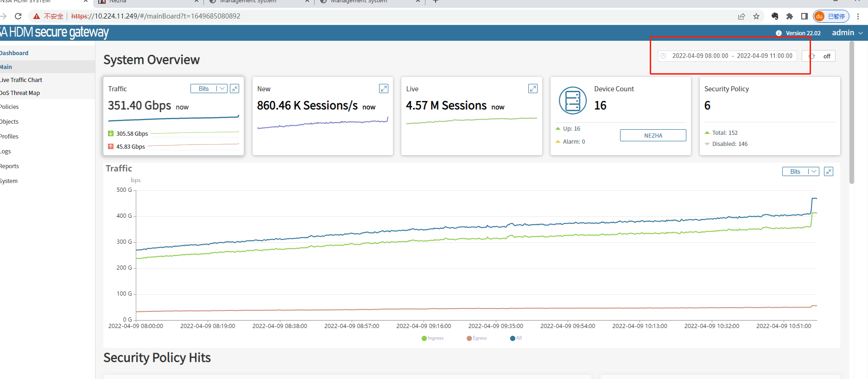Expand the New sessions card to full view
This screenshot has height=379, width=868.
pos(384,88)
